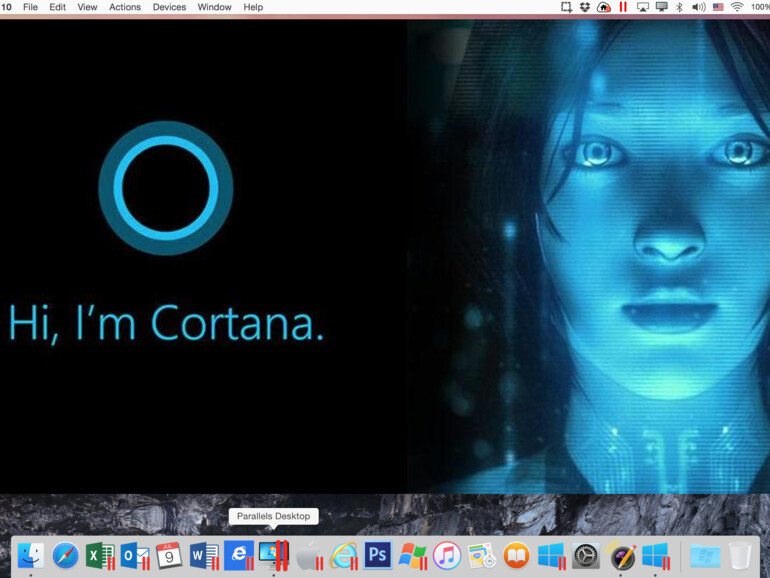Open System Preferences from the Dock
The width and height of the screenshot is (770, 578).
(x=586, y=556)
